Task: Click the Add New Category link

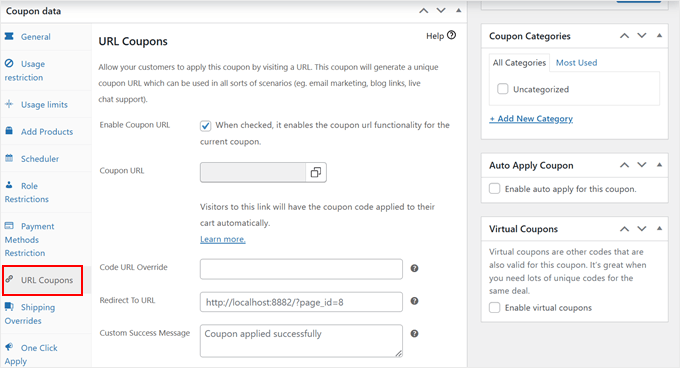Action: pyautogui.click(x=531, y=118)
